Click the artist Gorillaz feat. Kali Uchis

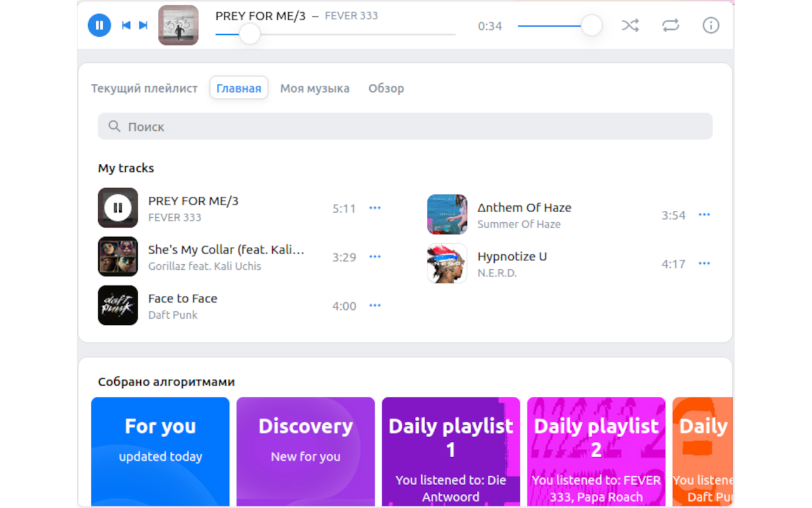205,266
